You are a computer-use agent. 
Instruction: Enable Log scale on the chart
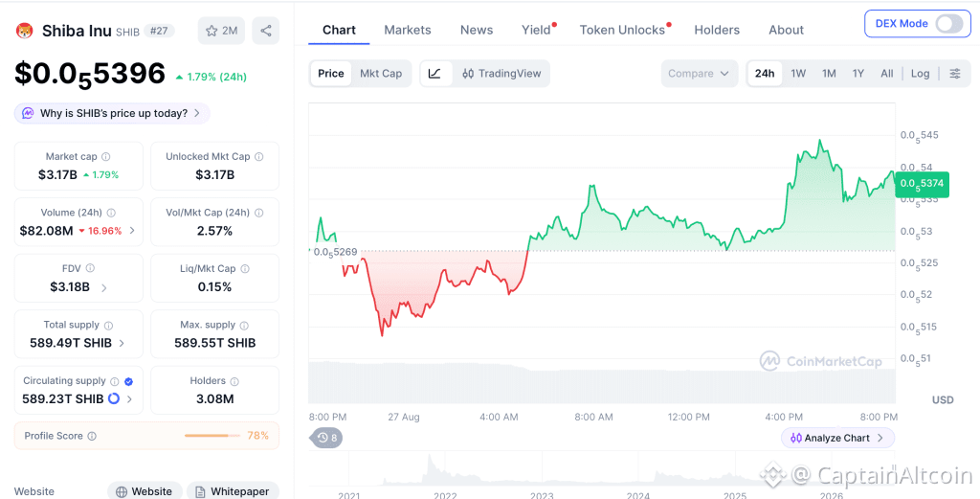(920, 74)
